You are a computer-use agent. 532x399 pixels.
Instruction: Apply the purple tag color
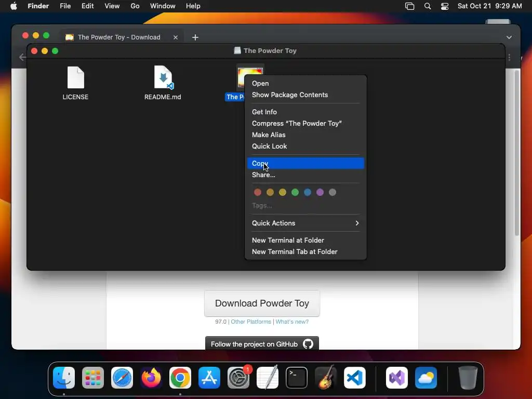pyautogui.click(x=320, y=192)
